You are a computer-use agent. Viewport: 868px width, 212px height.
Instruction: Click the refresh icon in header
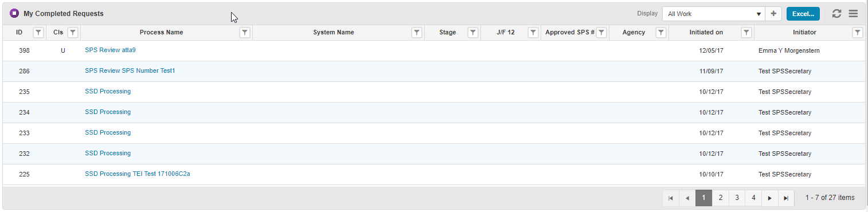tap(836, 14)
